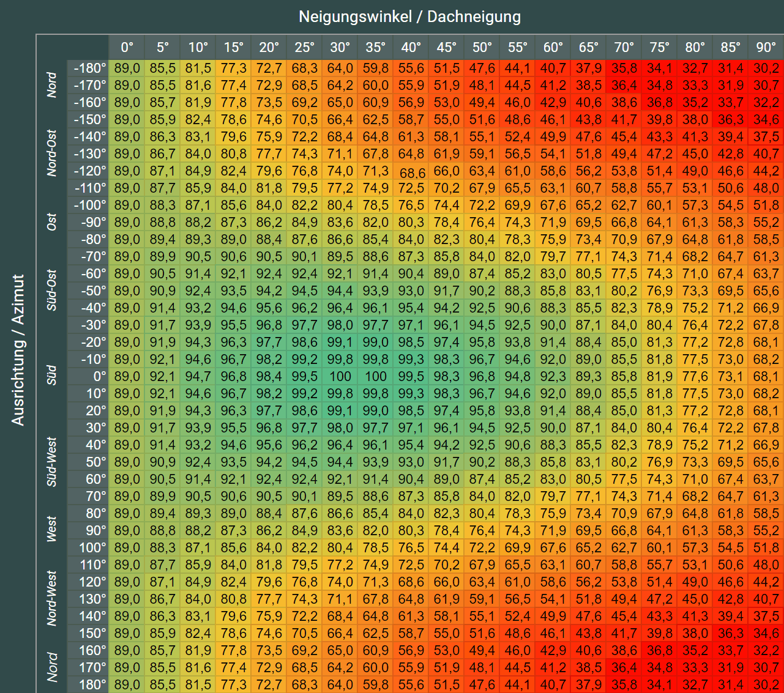Select the 0° tilt column header

click(x=127, y=48)
